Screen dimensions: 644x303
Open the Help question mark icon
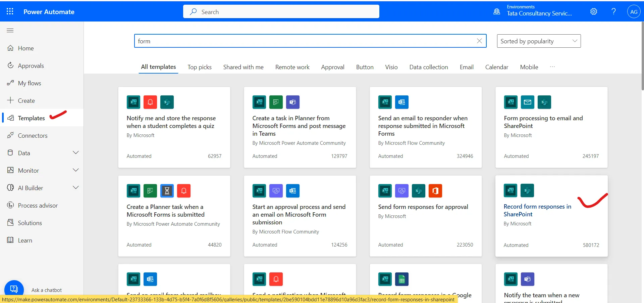coord(613,11)
